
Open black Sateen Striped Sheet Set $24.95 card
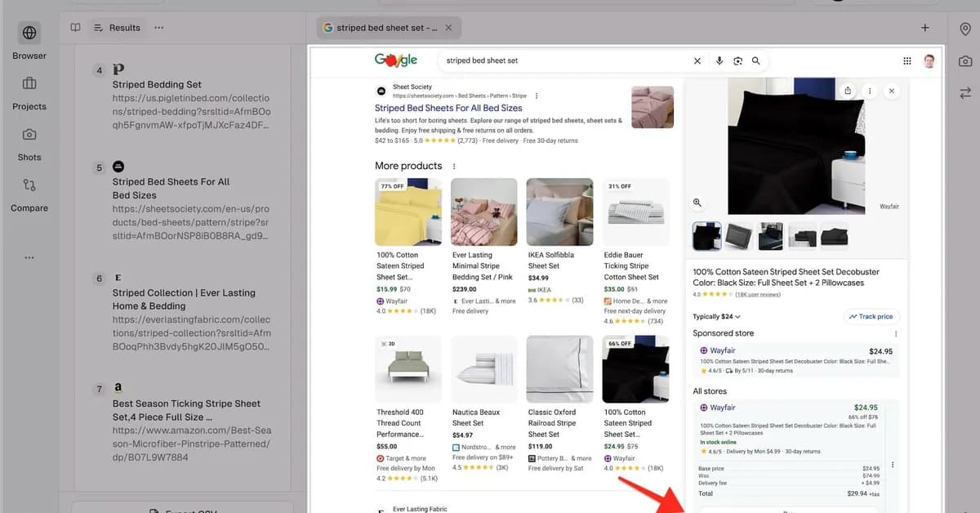tap(636, 404)
